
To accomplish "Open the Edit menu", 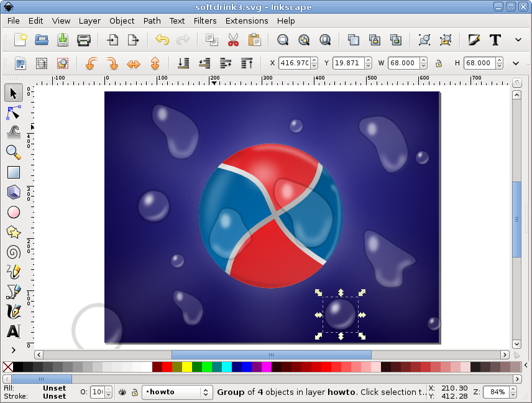I will (x=35, y=21).
